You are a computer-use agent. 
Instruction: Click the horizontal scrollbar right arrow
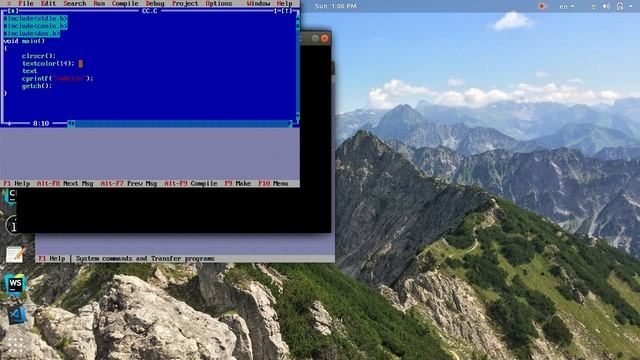[x=290, y=123]
